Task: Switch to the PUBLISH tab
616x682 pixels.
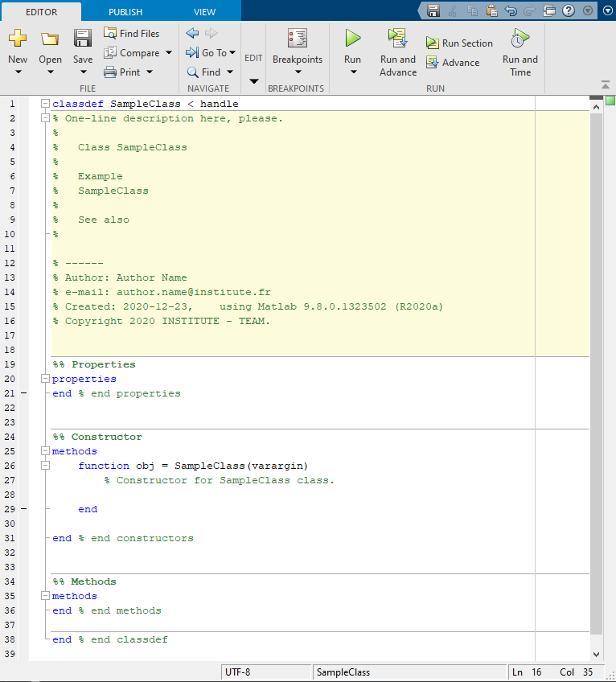Action: pyautogui.click(x=125, y=12)
